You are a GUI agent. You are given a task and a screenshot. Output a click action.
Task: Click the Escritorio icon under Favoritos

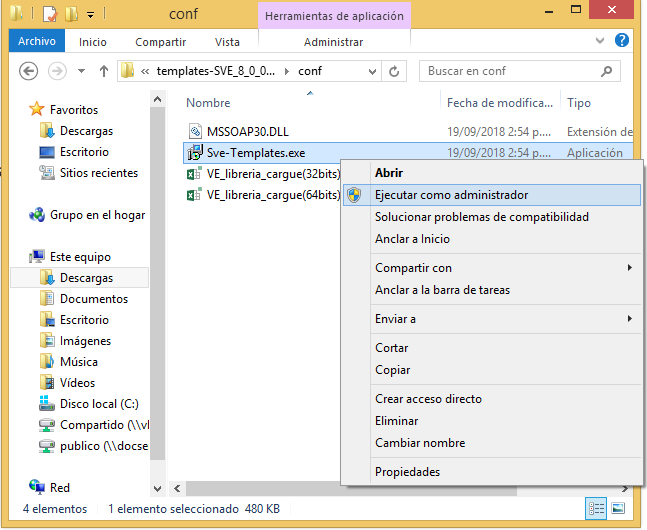(x=47, y=152)
